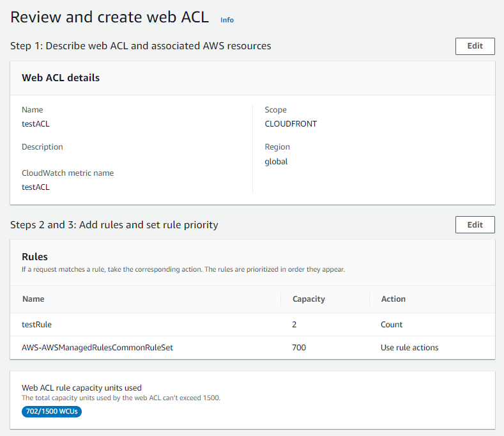Click the 'Use rule actions' cell
The image size is (504, 436).
pyautogui.click(x=409, y=348)
